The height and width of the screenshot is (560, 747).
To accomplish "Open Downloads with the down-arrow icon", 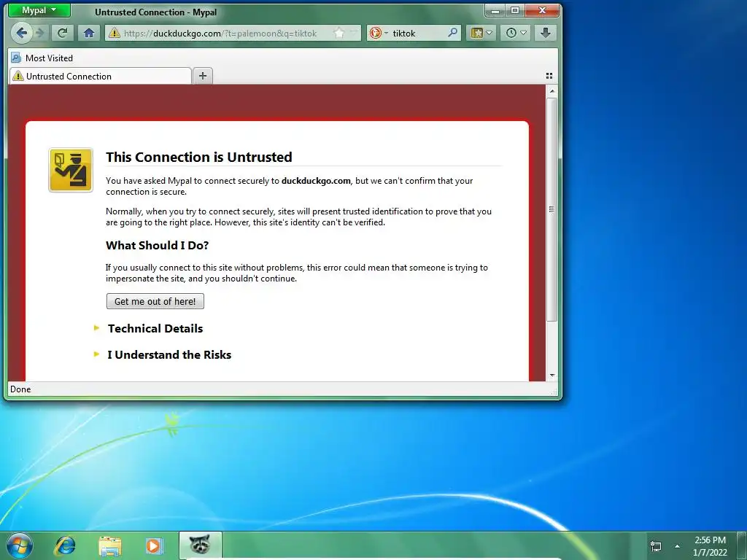I will (x=546, y=33).
